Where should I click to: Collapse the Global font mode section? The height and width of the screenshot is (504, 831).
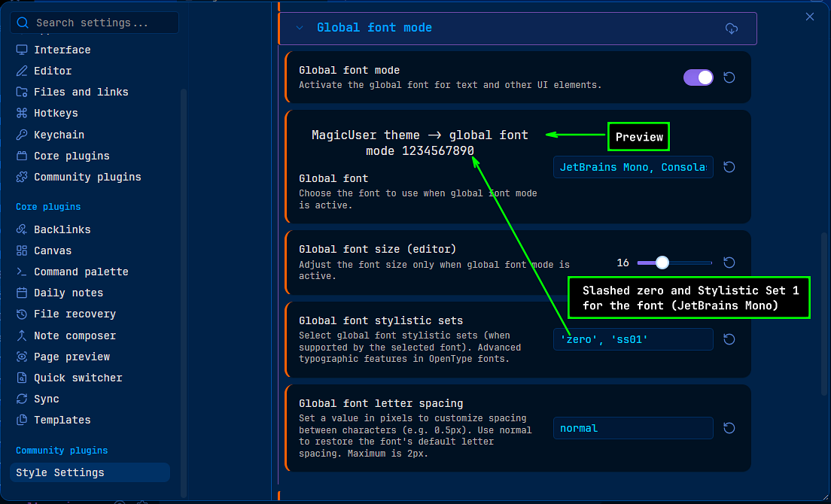click(x=300, y=28)
